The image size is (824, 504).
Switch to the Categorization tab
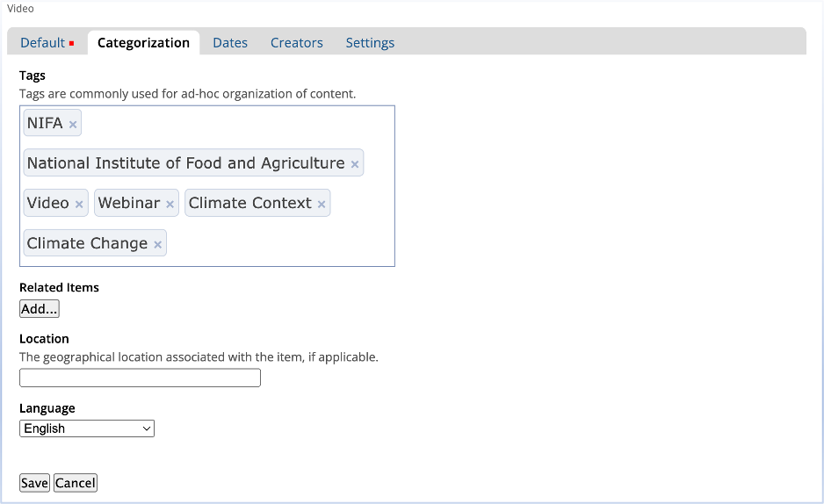click(143, 42)
